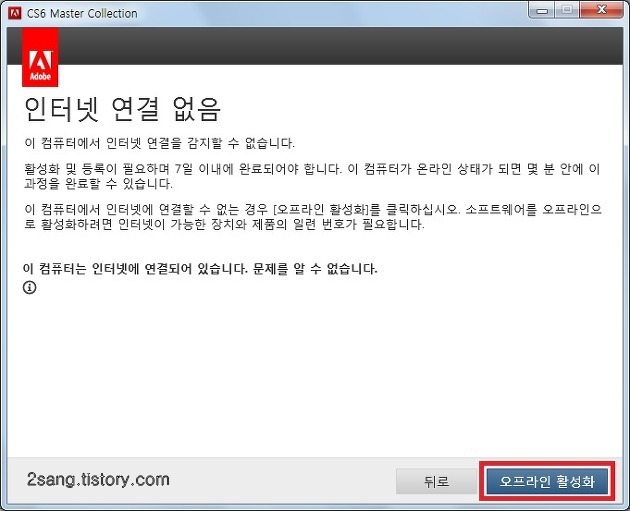Screen dimensions: 630x511
Task: Click the paragraph starting 활성화 및 등록이 필요하며
Action: [312, 176]
